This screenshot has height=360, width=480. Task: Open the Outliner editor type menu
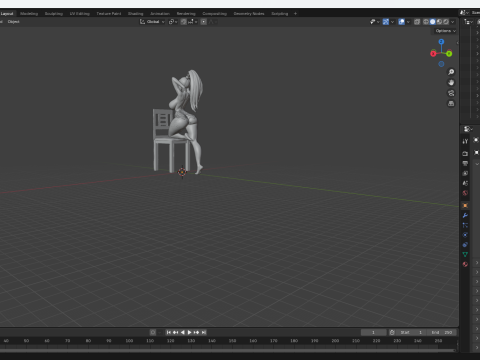tap(468, 22)
